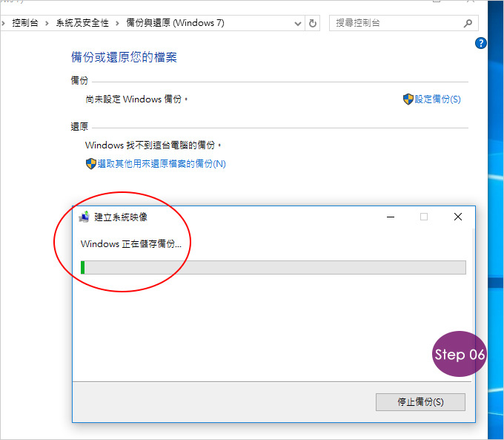Open the address bar history dropdown
Viewport: 504px width, 440px height.
[x=298, y=24]
